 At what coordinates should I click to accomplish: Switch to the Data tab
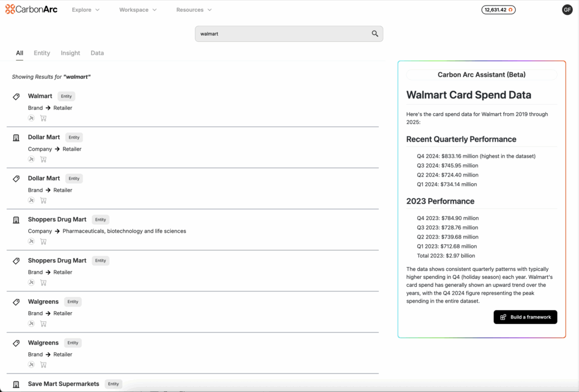[x=97, y=53]
